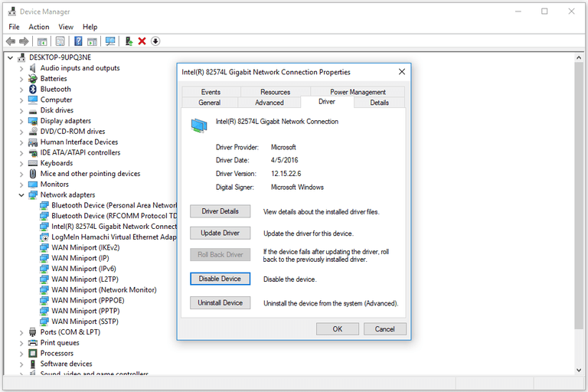Switch to the Events tab
This screenshot has height=392, width=588.
tap(211, 92)
